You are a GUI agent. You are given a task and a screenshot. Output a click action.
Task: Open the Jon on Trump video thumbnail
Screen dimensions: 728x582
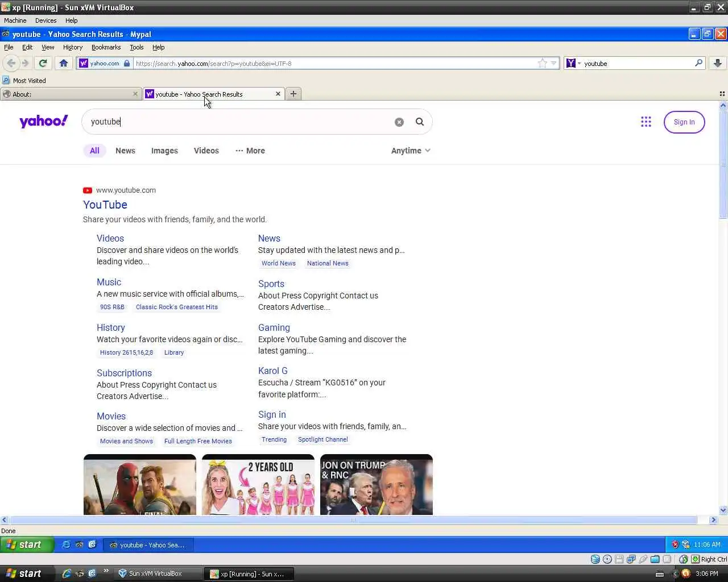pyautogui.click(x=377, y=484)
